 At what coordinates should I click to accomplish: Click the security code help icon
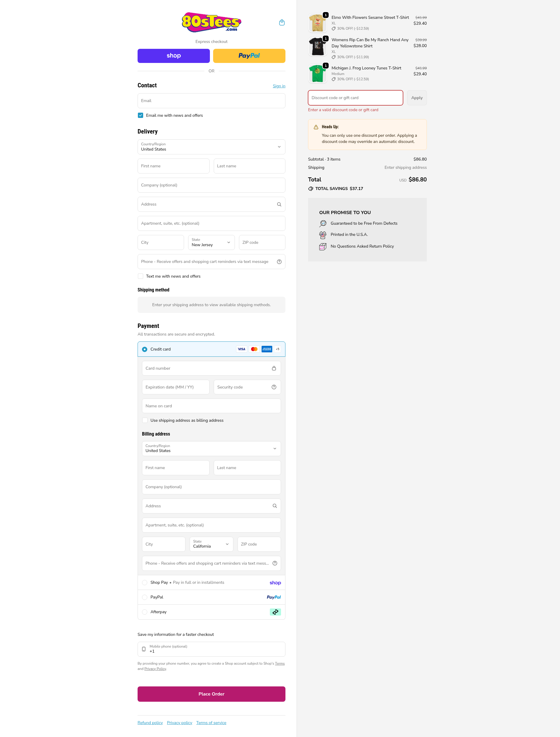point(274,387)
